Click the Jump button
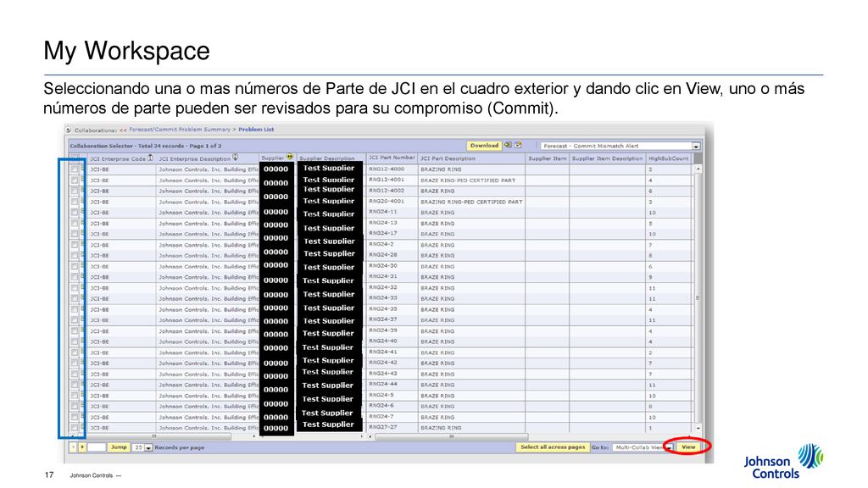Screen dimensions: 868x488 coord(119,447)
